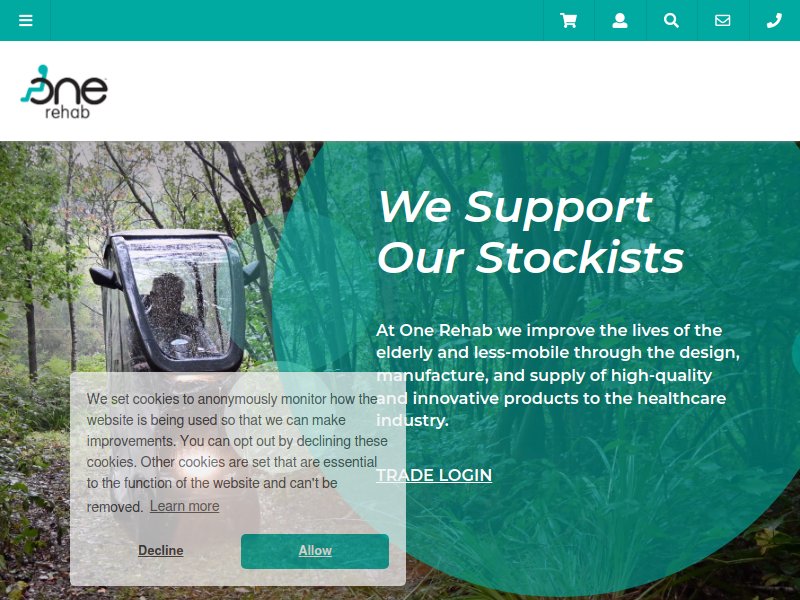Click the envelope email icon
800x600 pixels.
[x=723, y=20]
